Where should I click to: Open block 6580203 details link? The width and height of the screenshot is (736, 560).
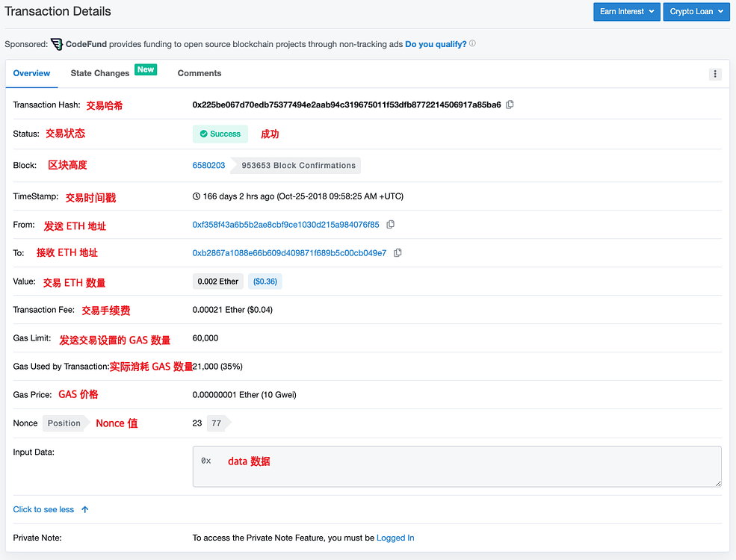pos(208,165)
